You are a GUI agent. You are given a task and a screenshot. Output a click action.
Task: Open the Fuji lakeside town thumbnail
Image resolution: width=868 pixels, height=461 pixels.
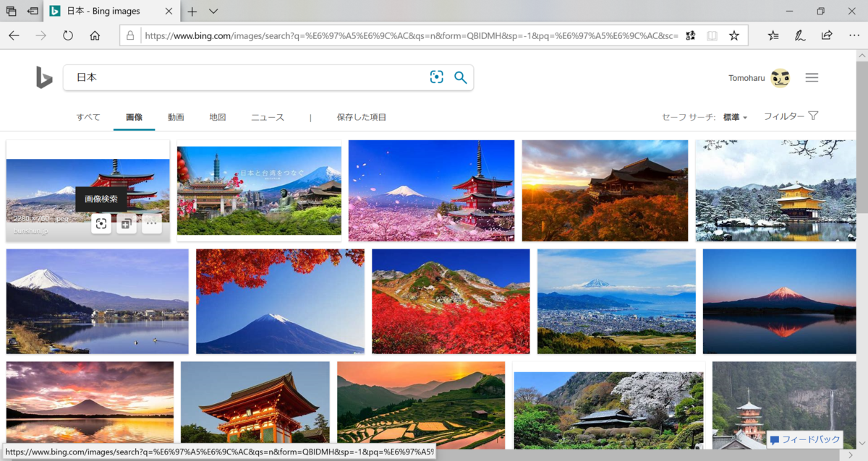point(97,301)
